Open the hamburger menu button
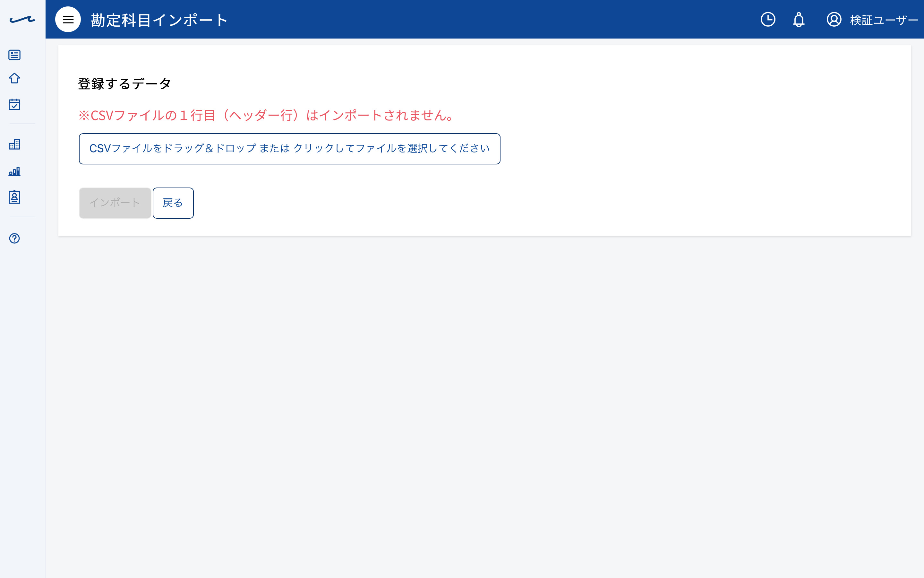The width and height of the screenshot is (924, 578). tap(68, 20)
